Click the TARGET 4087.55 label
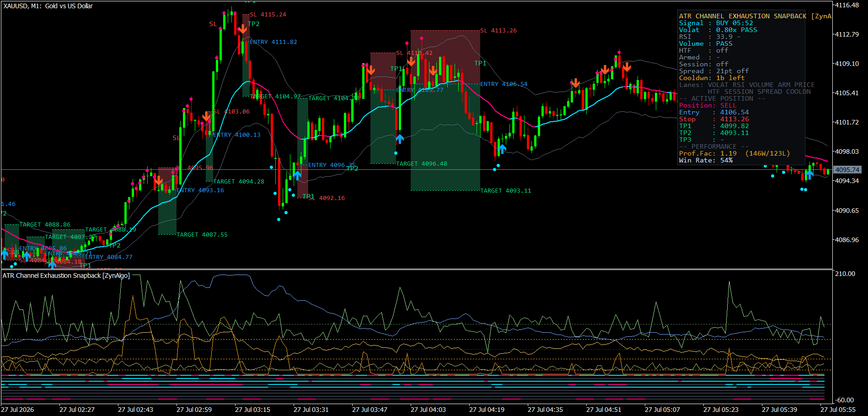868x416 pixels. click(202, 235)
